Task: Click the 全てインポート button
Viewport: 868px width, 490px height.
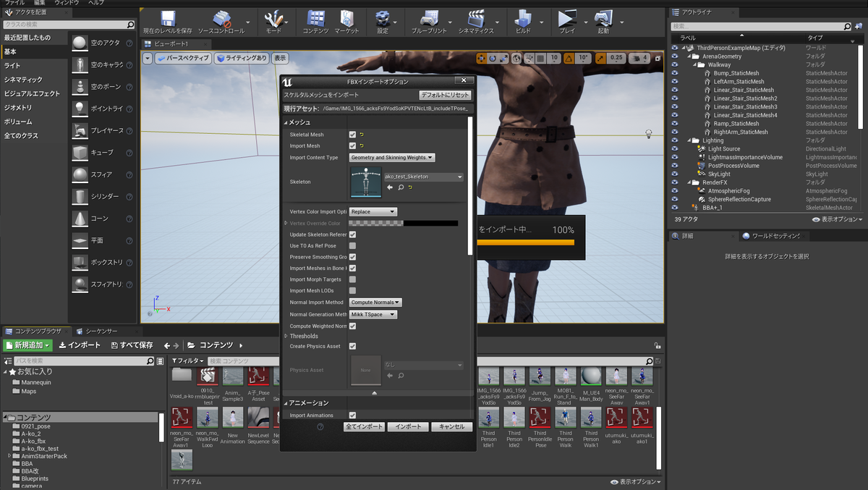Action: tap(364, 427)
